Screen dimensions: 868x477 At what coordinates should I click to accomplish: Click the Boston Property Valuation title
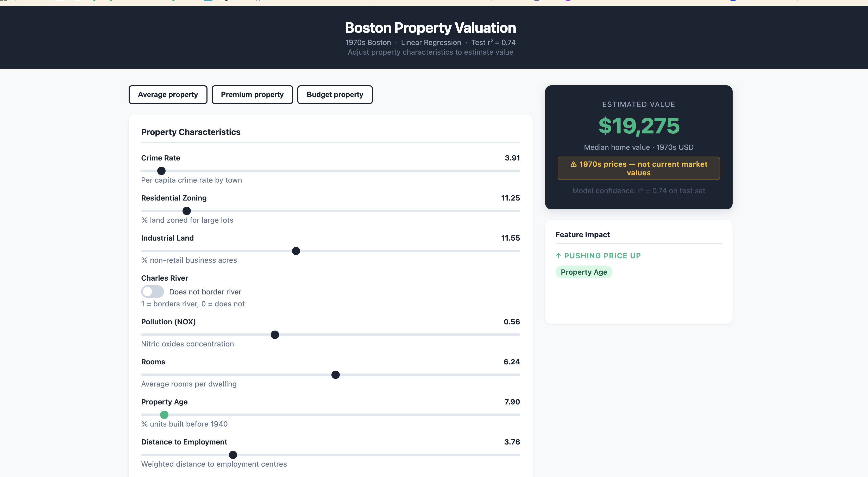(430, 28)
